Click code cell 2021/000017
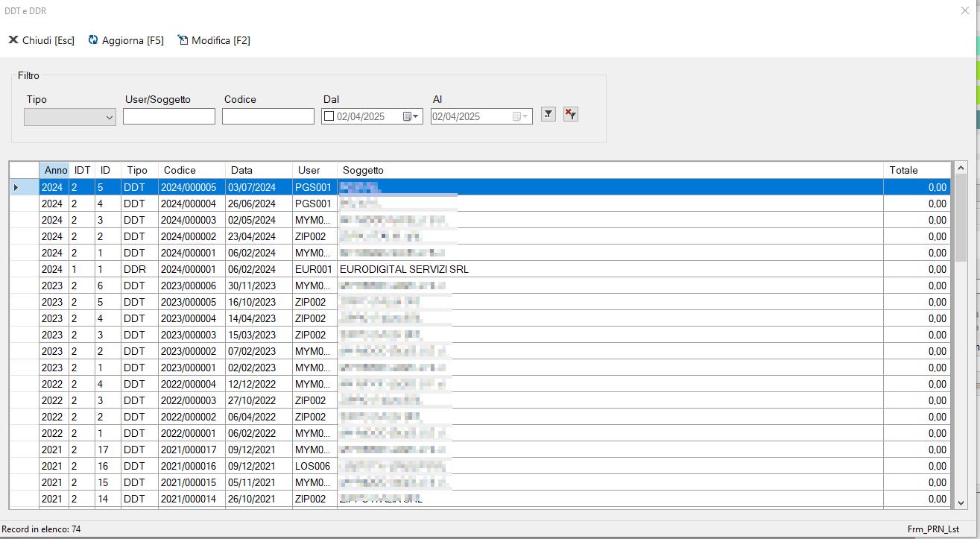 (192, 450)
